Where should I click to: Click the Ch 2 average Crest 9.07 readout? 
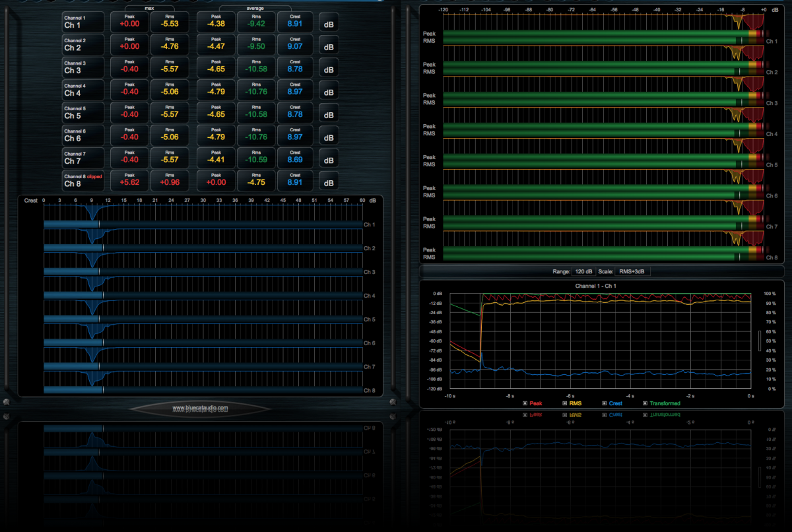[x=295, y=45]
